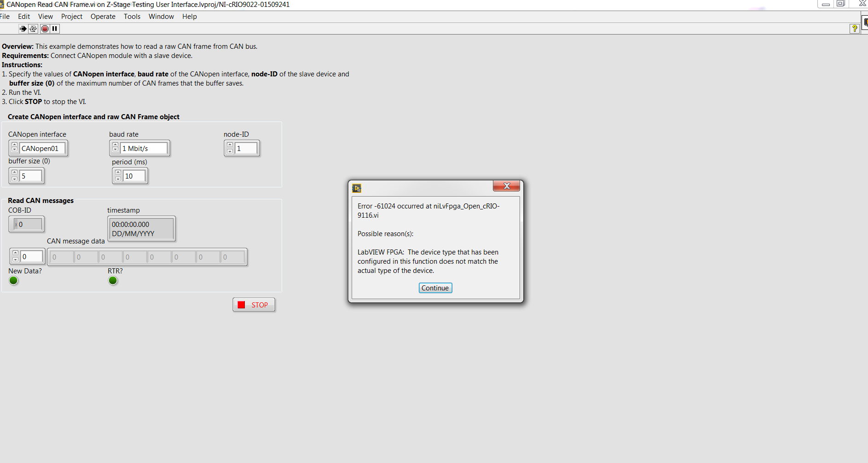Click Continue in error dialog

point(435,288)
